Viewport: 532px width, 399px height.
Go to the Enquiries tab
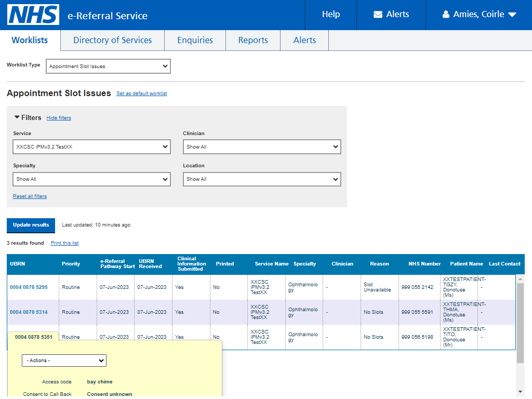pos(195,40)
